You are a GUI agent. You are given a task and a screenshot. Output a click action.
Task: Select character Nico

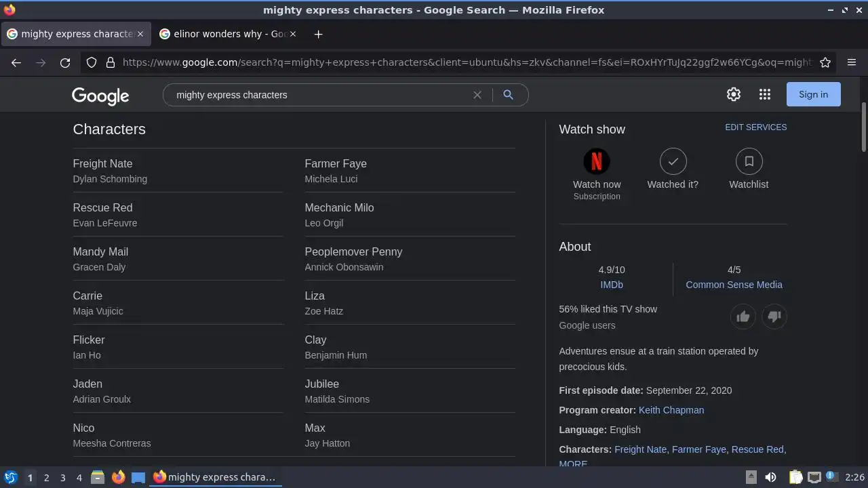[x=83, y=428]
